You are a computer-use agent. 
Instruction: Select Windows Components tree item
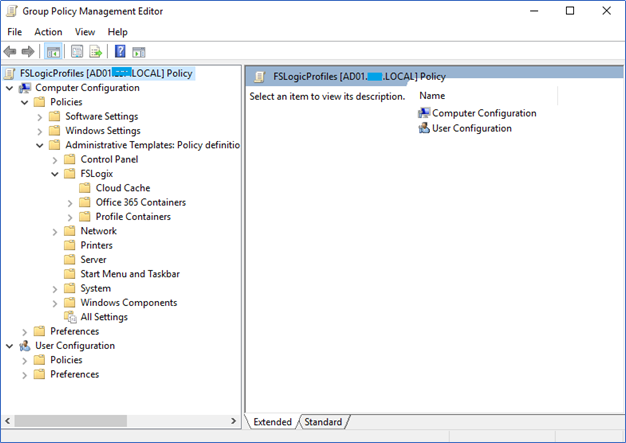click(129, 303)
